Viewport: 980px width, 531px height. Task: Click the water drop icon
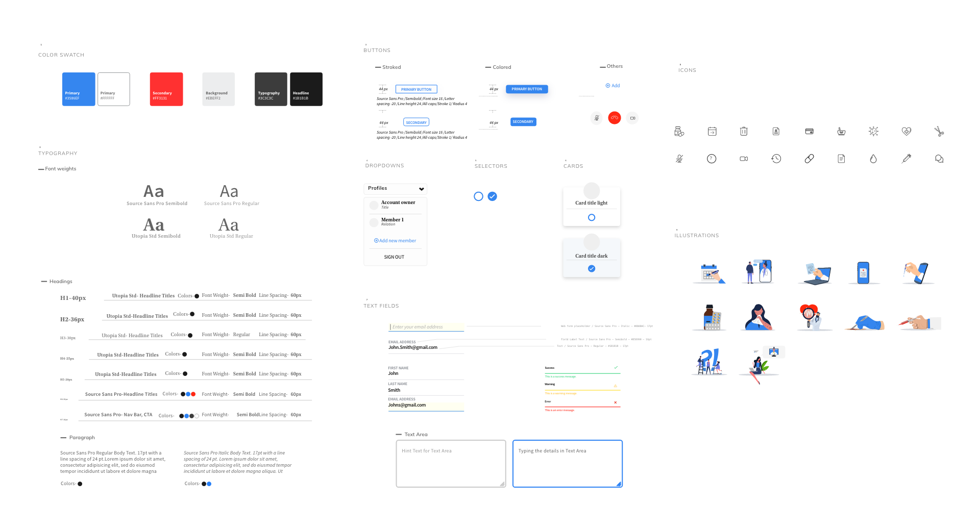(873, 159)
